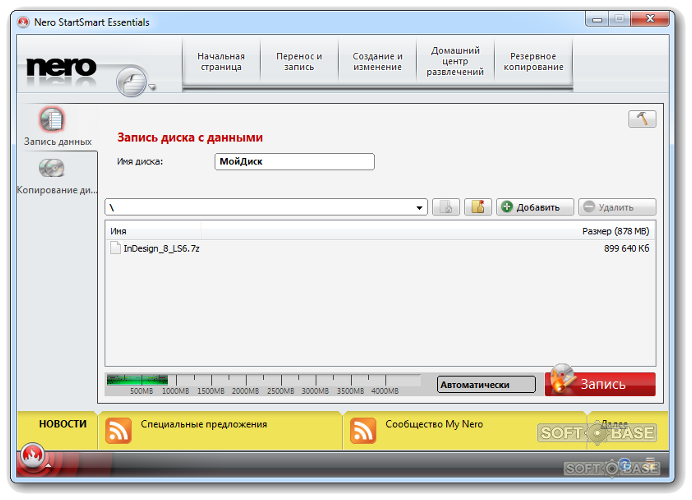Click the Имя диска text field

point(294,161)
